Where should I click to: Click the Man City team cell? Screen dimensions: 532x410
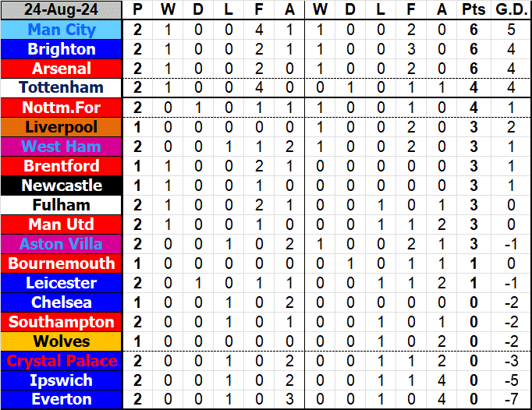click(62, 30)
